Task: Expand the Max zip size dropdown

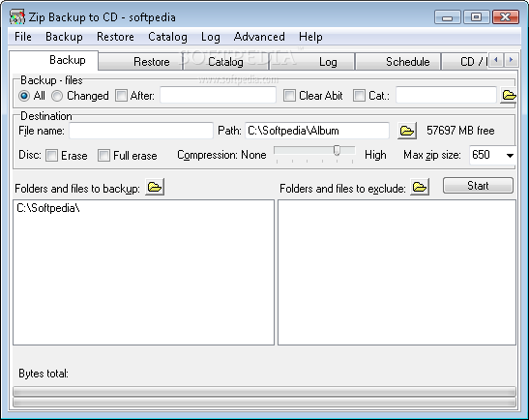Action: tap(510, 155)
